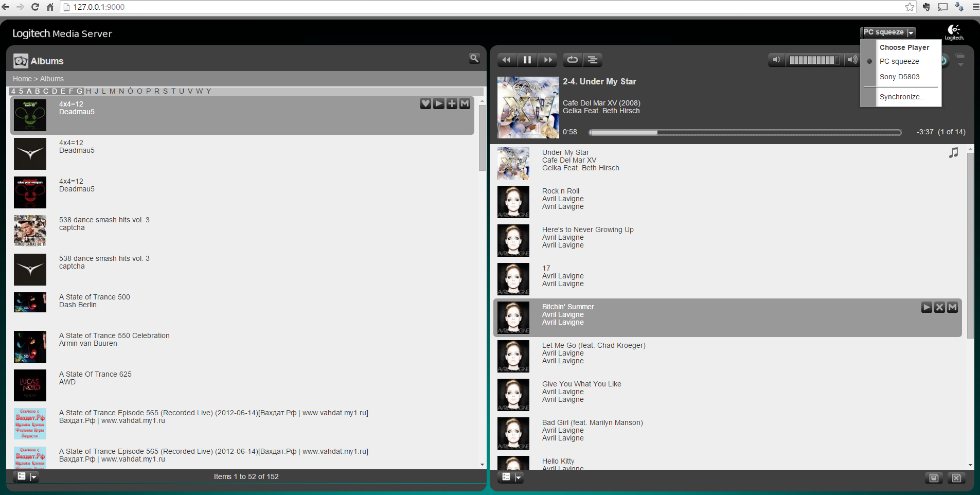Image resolution: width=980 pixels, height=495 pixels.
Task: Open the Albums icon in header
Action: 21,61
